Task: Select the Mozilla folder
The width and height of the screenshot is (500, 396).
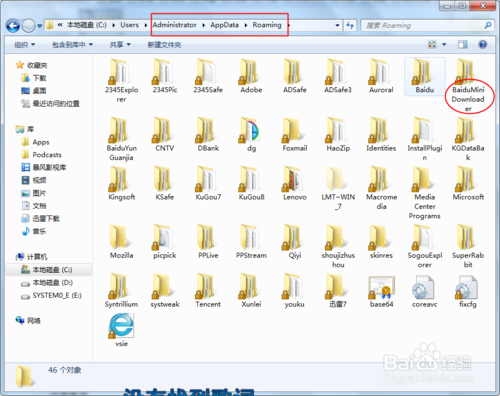Action: point(121,242)
